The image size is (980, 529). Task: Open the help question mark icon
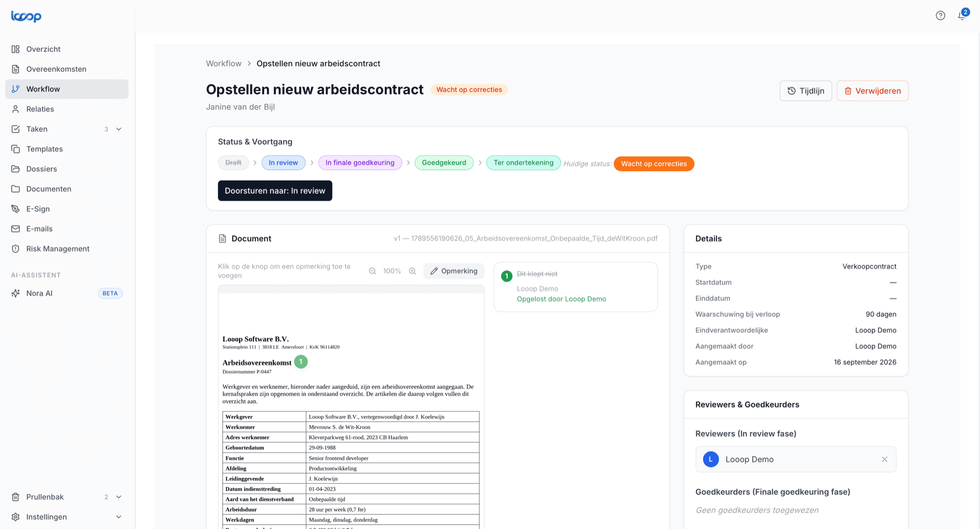940,16
